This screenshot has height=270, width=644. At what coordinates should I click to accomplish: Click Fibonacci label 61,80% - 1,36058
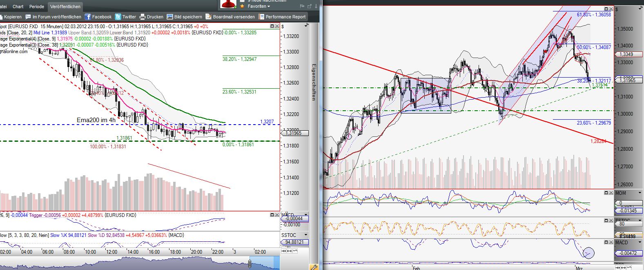594,15
